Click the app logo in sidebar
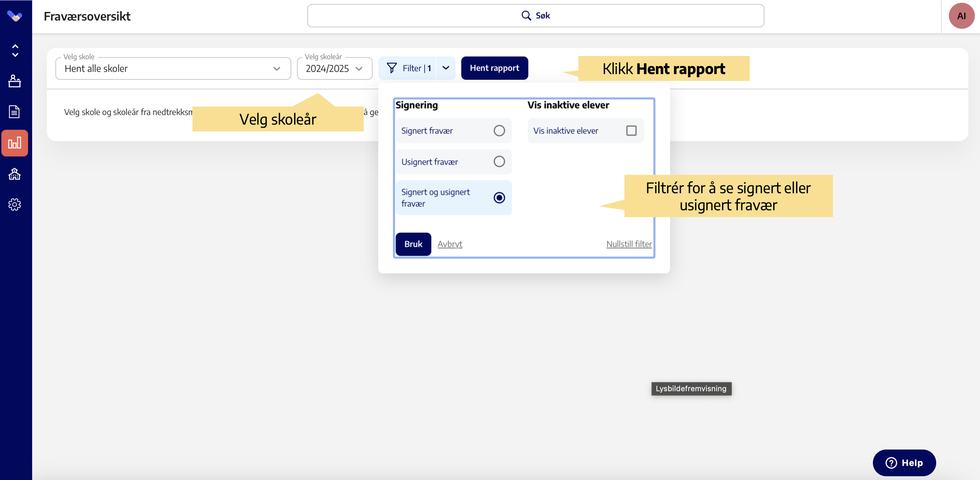Screen dimensions: 980x480 pyautogui.click(x=14, y=16)
